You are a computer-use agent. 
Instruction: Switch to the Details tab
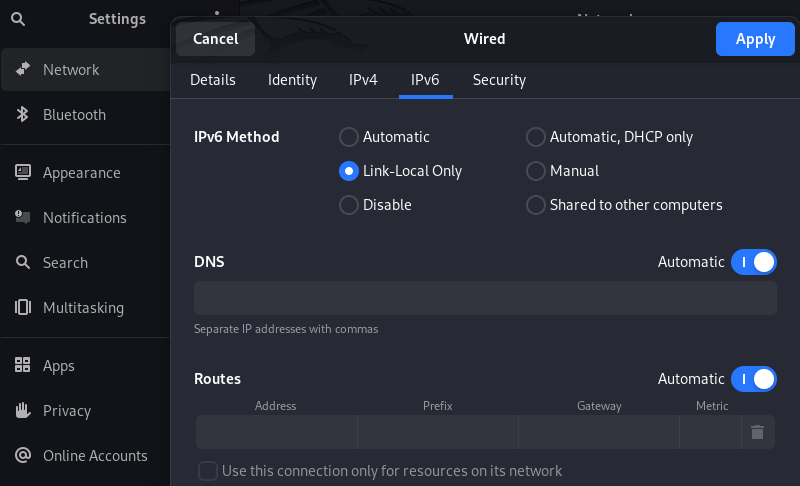coord(213,80)
